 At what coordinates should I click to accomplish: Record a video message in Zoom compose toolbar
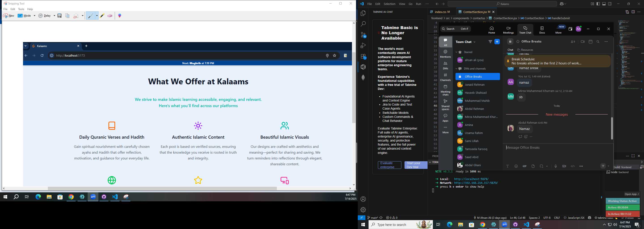(x=564, y=166)
